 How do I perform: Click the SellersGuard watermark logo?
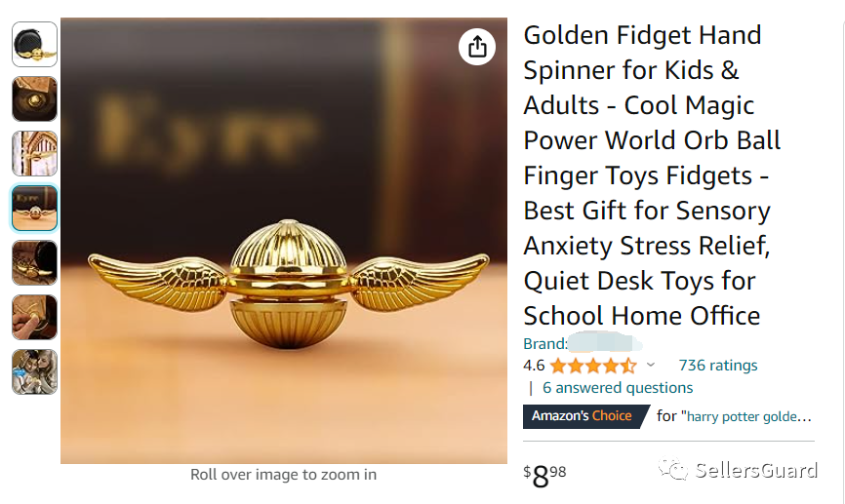point(738,470)
